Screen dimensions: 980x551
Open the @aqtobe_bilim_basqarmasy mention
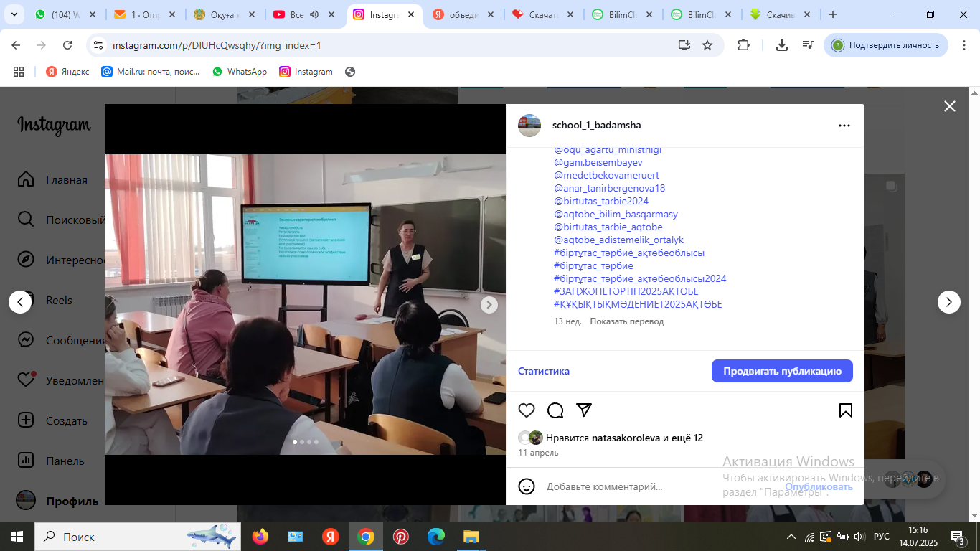[x=616, y=215]
